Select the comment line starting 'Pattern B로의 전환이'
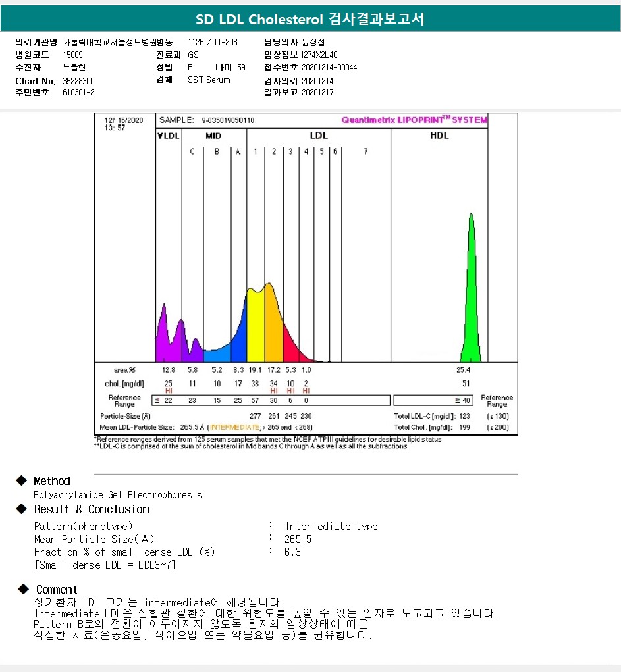The height and width of the screenshot is (672, 621). point(201,624)
